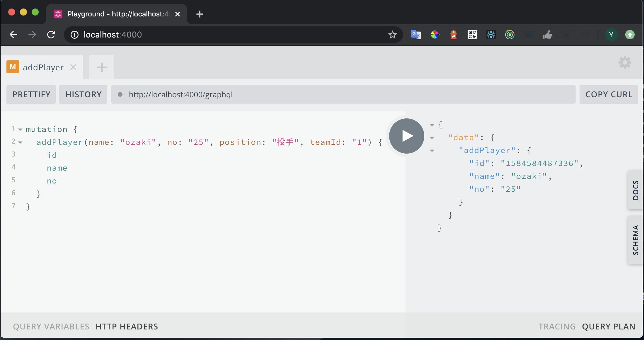
Task: Go back in browser history
Action: (13, 35)
